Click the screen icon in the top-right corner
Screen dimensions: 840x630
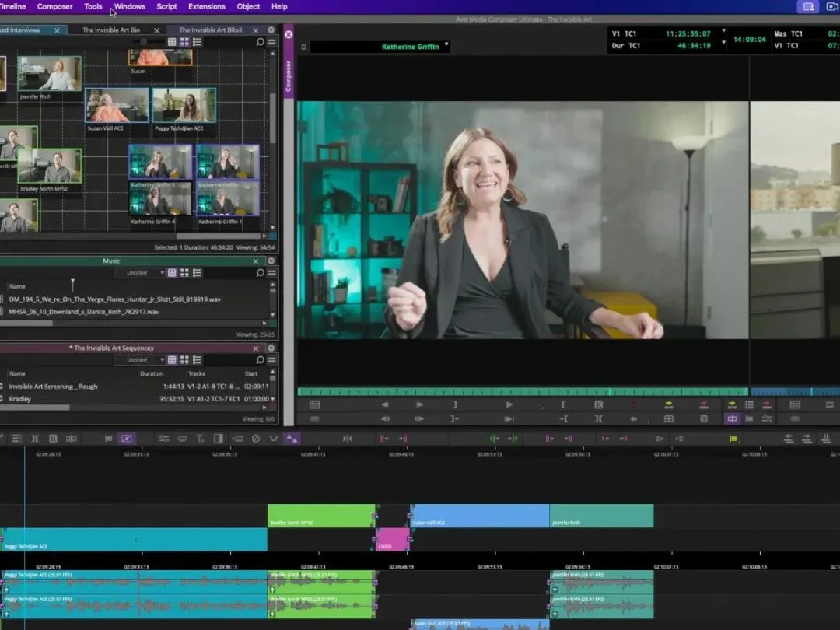coord(808,6)
